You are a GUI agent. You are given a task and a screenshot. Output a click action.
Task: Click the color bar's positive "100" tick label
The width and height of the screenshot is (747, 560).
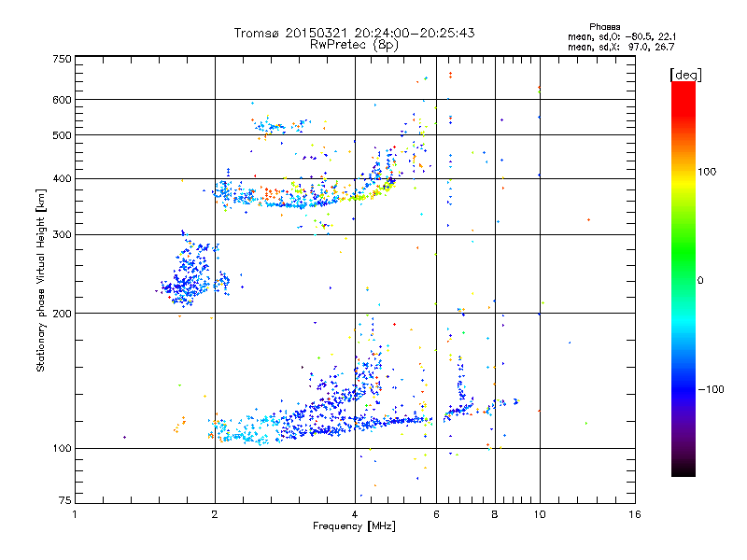coord(707,172)
